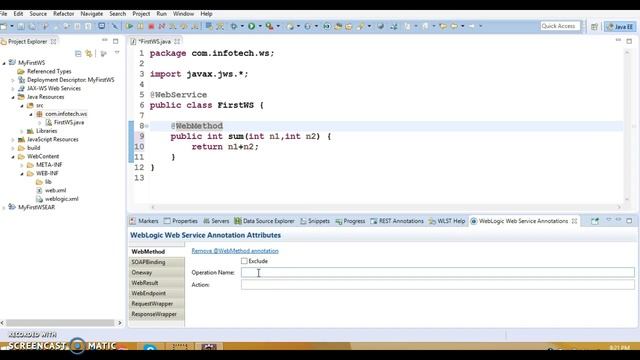Image resolution: width=640 pixels, height=360 pixels.
Task: Click the green Run icon
Action: click(251, 26)
